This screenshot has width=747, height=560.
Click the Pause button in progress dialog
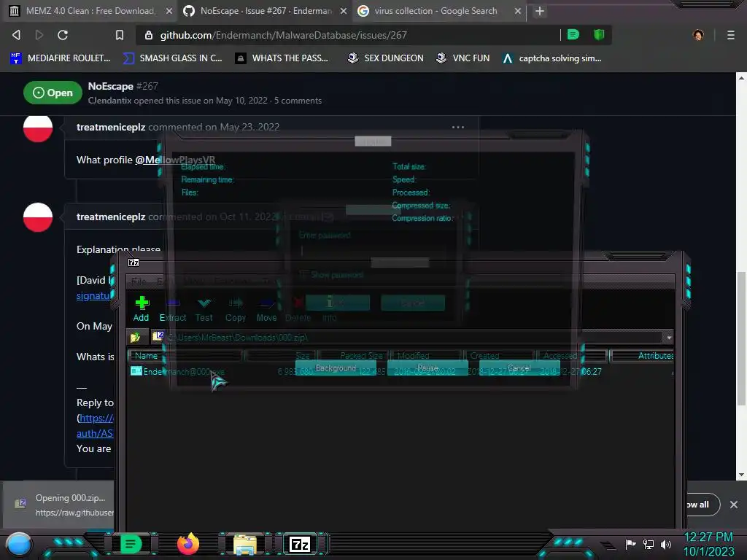pyautogui.click(x=427, y=368)
